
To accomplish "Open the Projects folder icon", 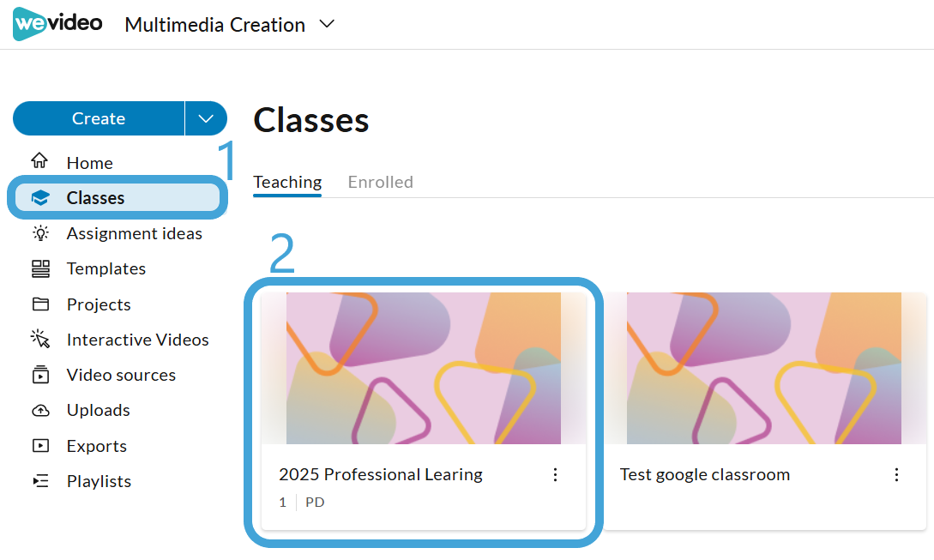I will pyautogui.click(x=40, y=304).
